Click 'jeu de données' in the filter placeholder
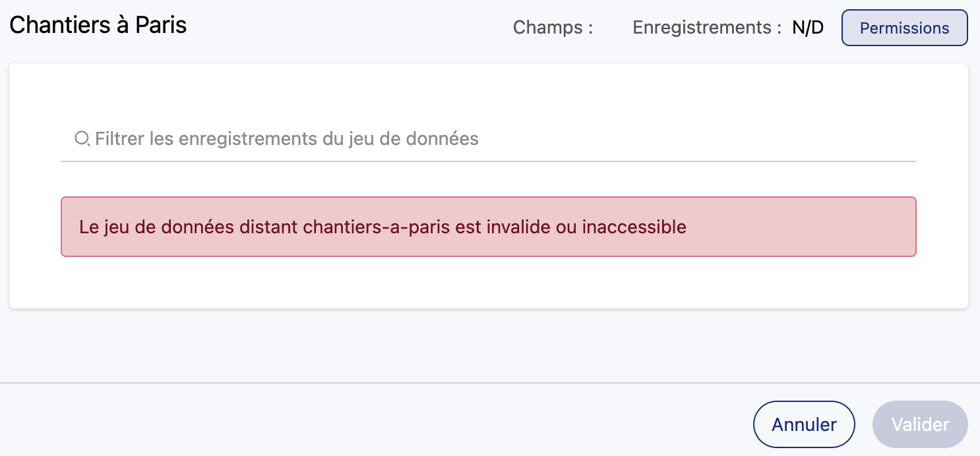The width and height of the screenshot is (980, 456). tap(413, 139)
